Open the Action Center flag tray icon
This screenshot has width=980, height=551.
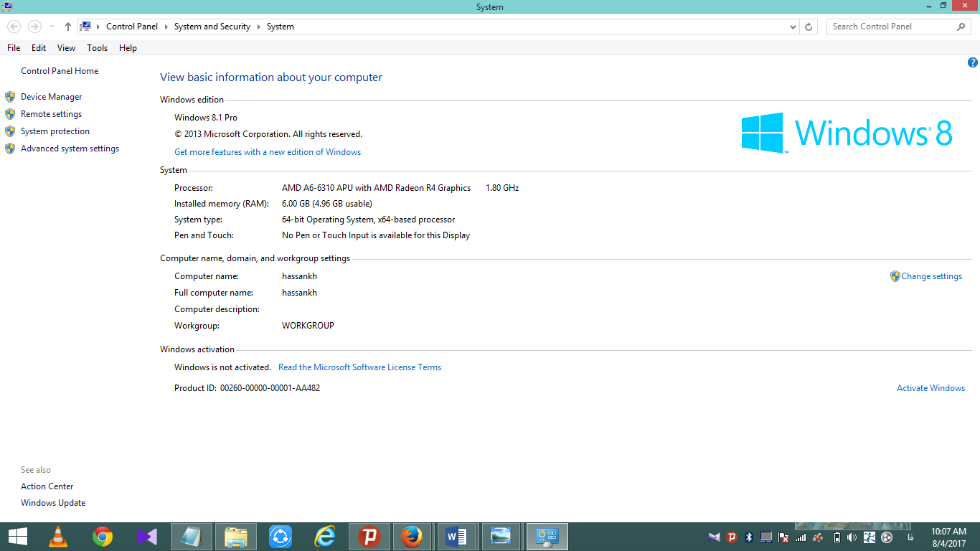point(783,537)
